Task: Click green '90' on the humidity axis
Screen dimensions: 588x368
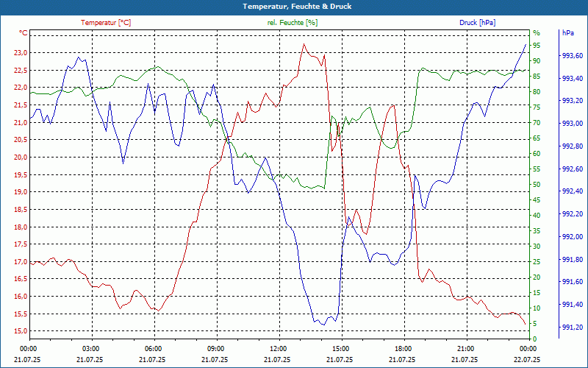Action: click(537, 61)
